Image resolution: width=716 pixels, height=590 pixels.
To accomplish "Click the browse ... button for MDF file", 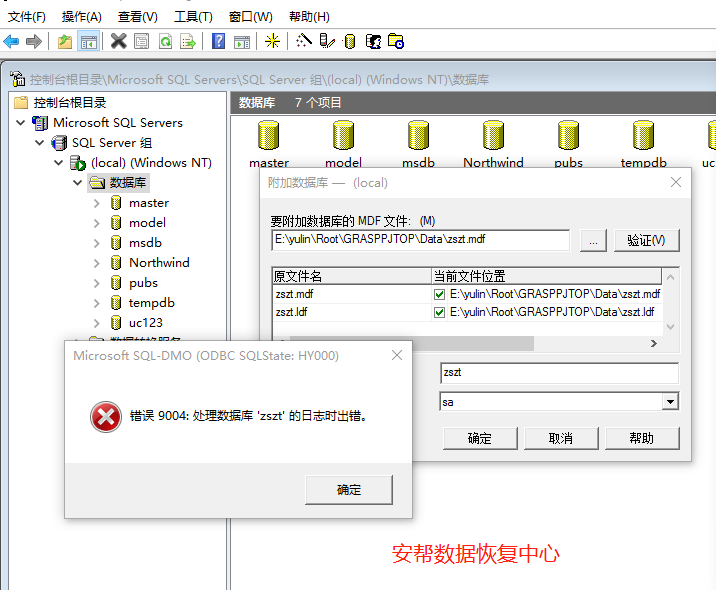I will [x=593, y=240].
